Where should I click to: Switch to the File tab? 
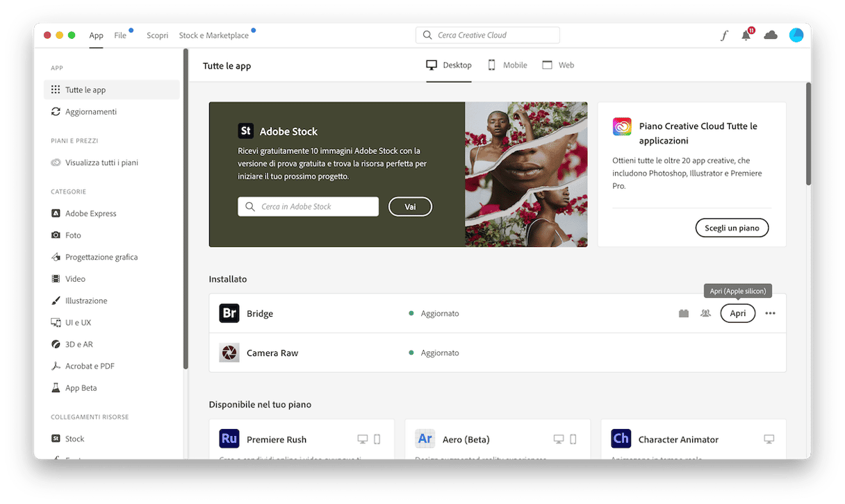pos(120,35)
